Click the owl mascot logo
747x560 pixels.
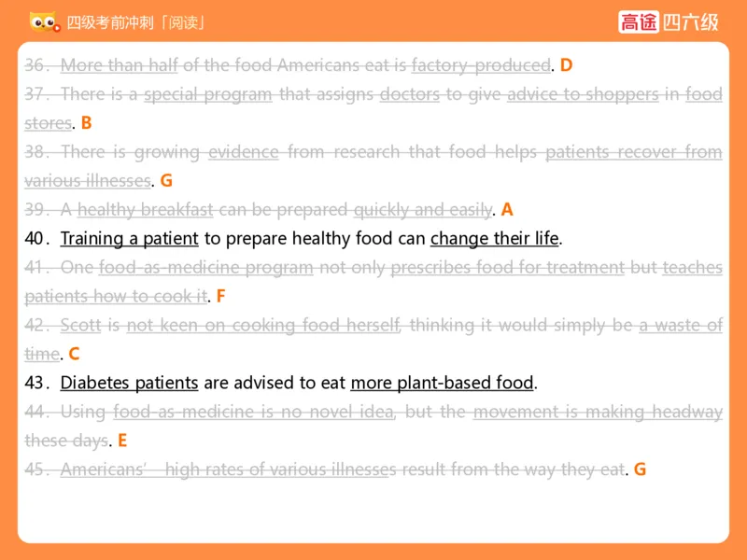point(44,21)
